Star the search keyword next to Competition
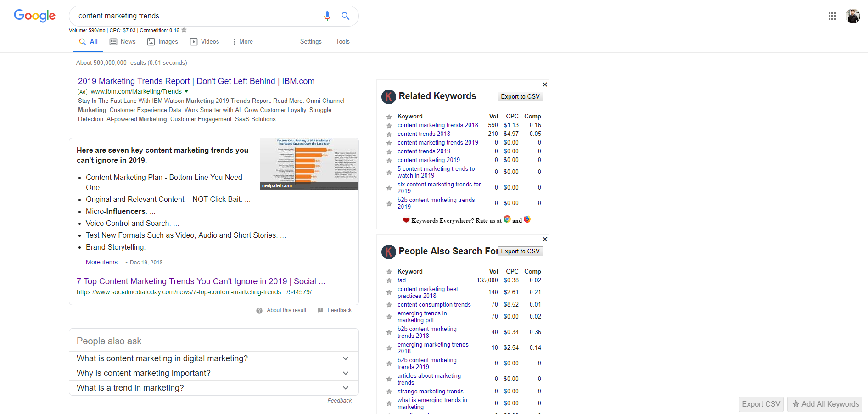This screenshot has width=868, height=414. 184,30
